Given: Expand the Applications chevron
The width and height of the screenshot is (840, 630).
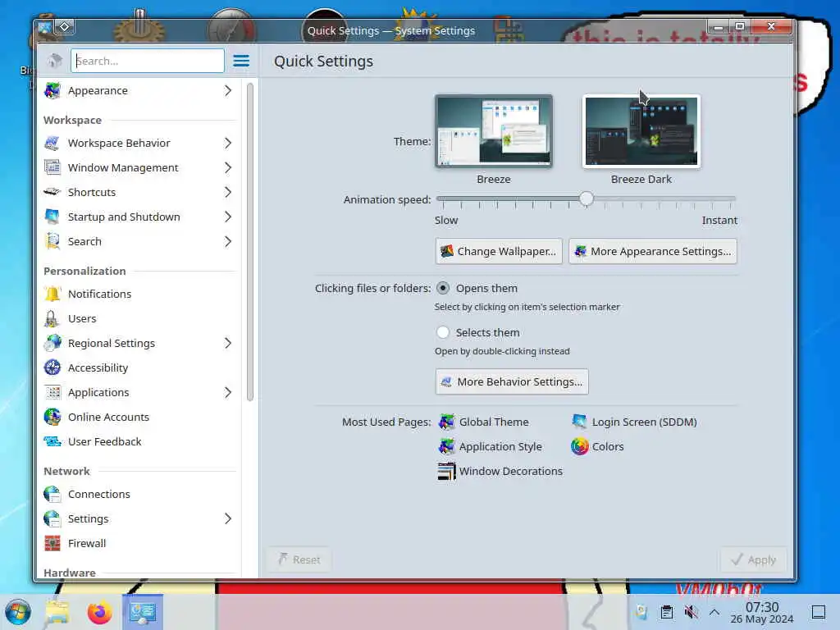Looking at the screenshot, I should pyautogui.click(x=228, y=393).
